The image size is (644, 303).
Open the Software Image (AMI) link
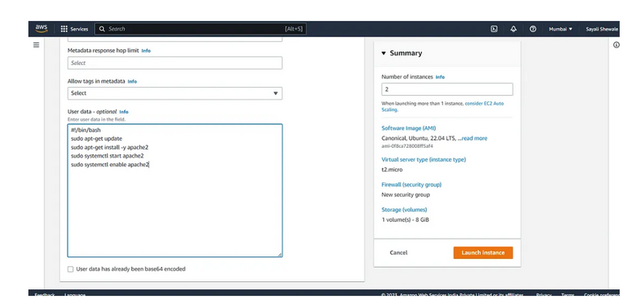(409, 128)
